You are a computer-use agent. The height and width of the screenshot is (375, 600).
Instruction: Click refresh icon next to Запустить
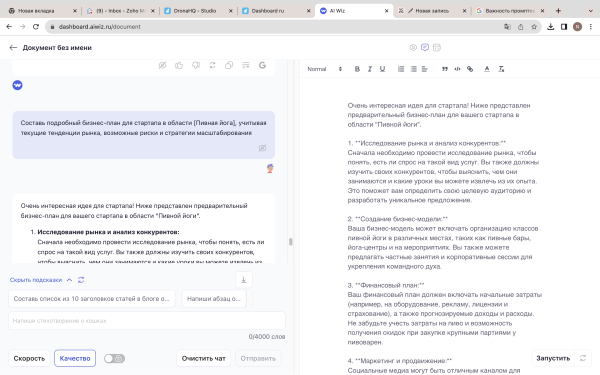pyautogui.click(x=583, y=358)
